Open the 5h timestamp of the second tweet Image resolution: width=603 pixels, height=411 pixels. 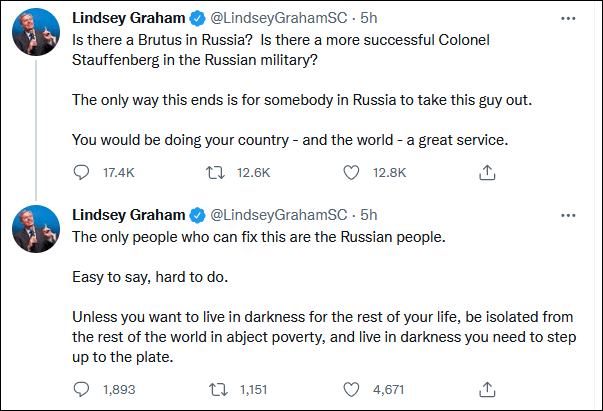pos(368,215)
